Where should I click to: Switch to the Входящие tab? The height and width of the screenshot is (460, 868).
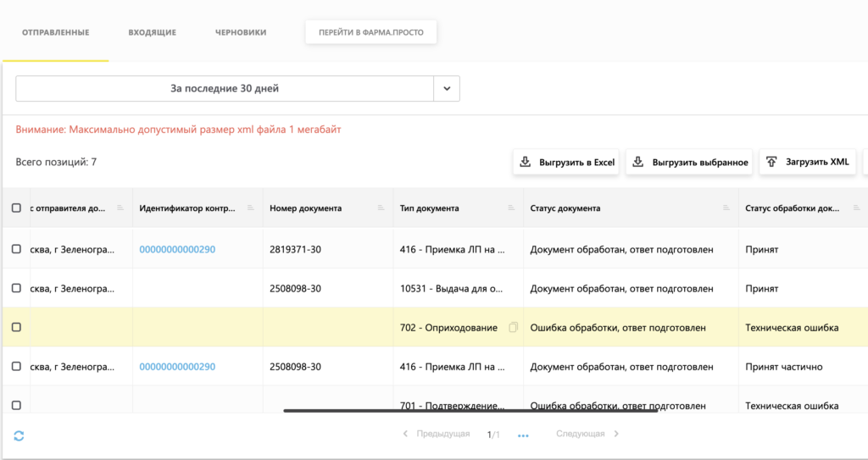(152, 32)
